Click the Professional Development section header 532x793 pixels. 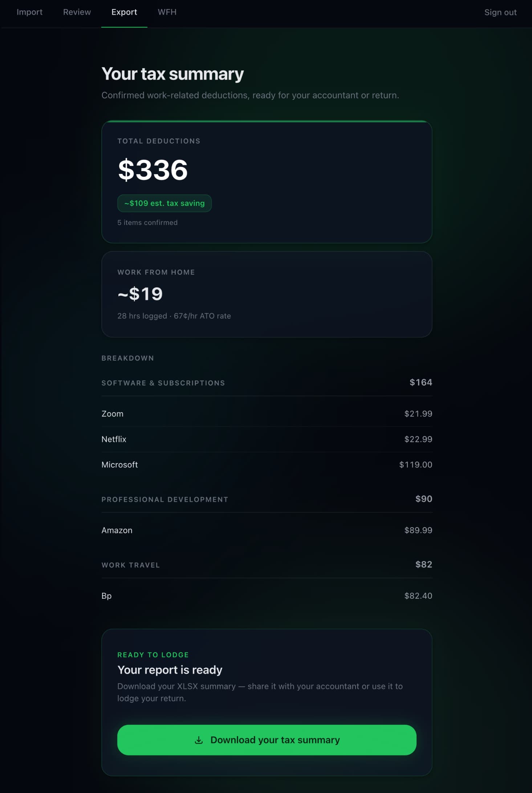click(267, 499)
